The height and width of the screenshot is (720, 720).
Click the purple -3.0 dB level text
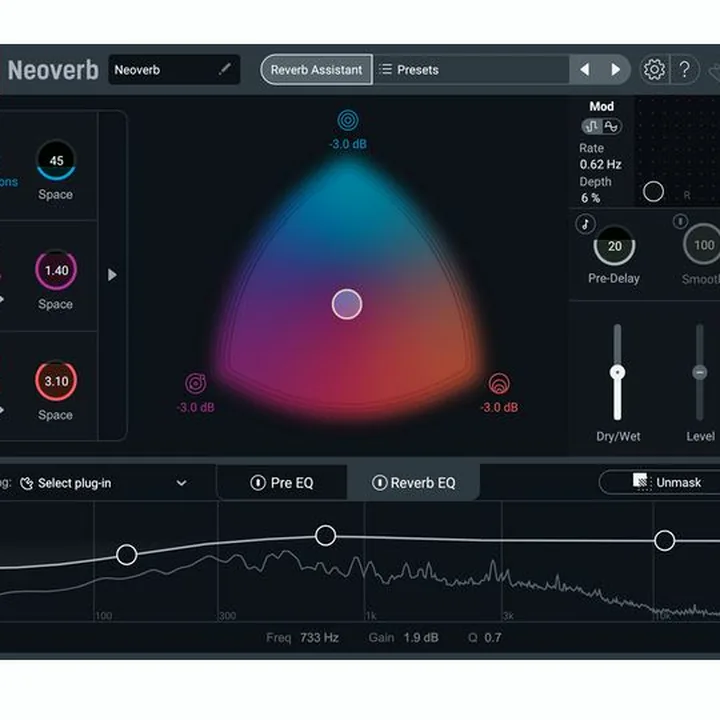click(x=196, y=407)
